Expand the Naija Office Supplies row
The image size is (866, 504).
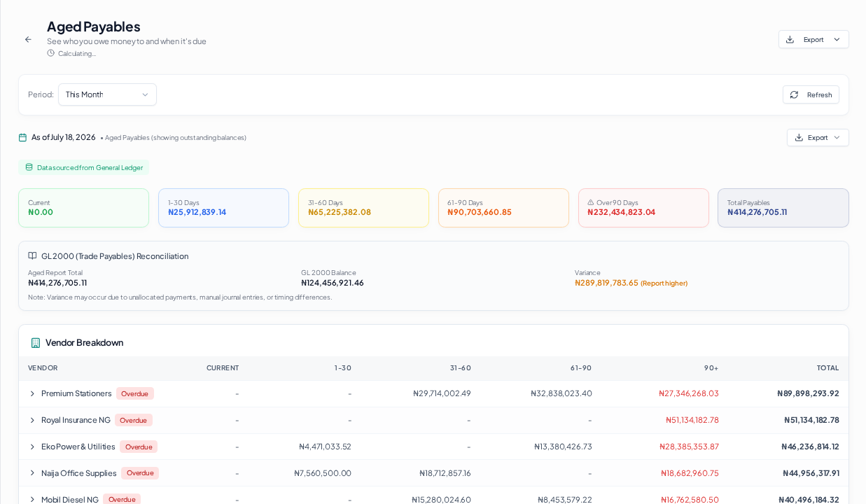(x=32, y=473)
